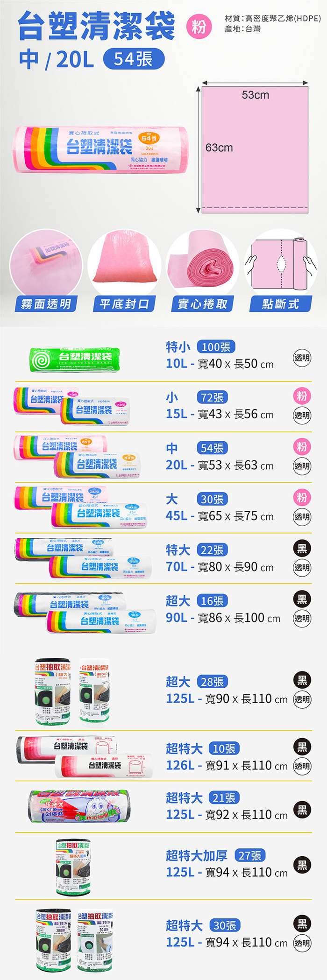Choose the 黑 circle in the 70L row
The height and width of the screenshot is (980, 327).
tap(302, 548)
